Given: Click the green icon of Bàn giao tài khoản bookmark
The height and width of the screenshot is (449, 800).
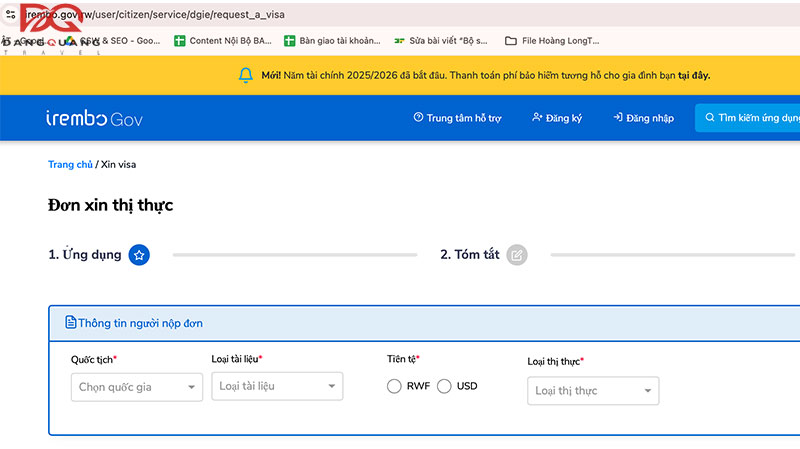Looking at the screenshot, I should (x=290, y=41).
